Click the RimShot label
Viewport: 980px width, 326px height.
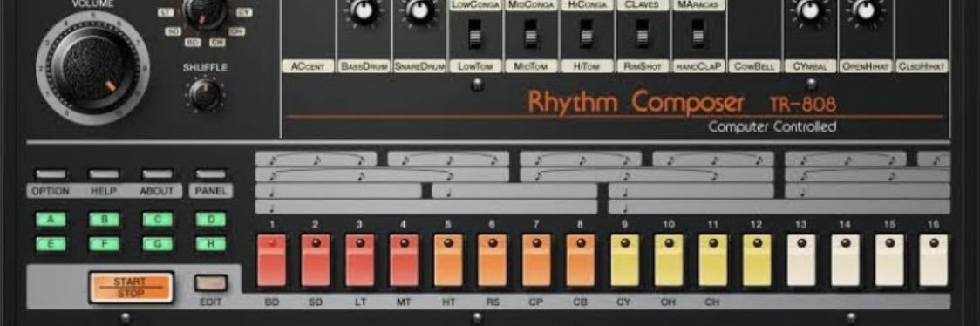click(643, 66)
